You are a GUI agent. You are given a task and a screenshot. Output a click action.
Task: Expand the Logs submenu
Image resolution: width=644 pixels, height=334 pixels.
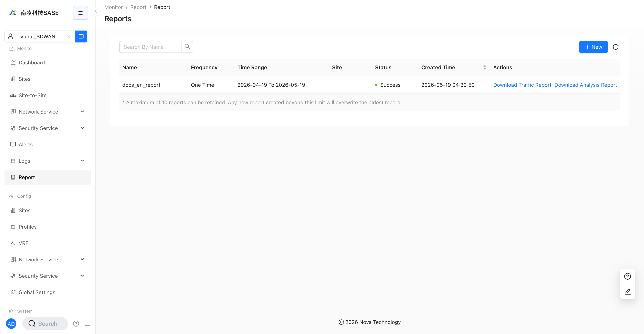pos(48,161)
